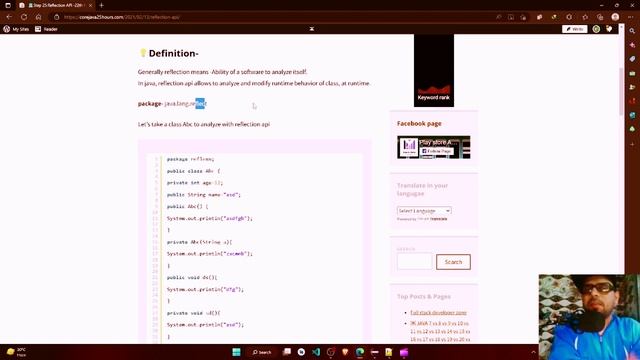Open the Facebook page heading link
The height and width of the screenshot is (360, 640).
(x=419, y=123)
